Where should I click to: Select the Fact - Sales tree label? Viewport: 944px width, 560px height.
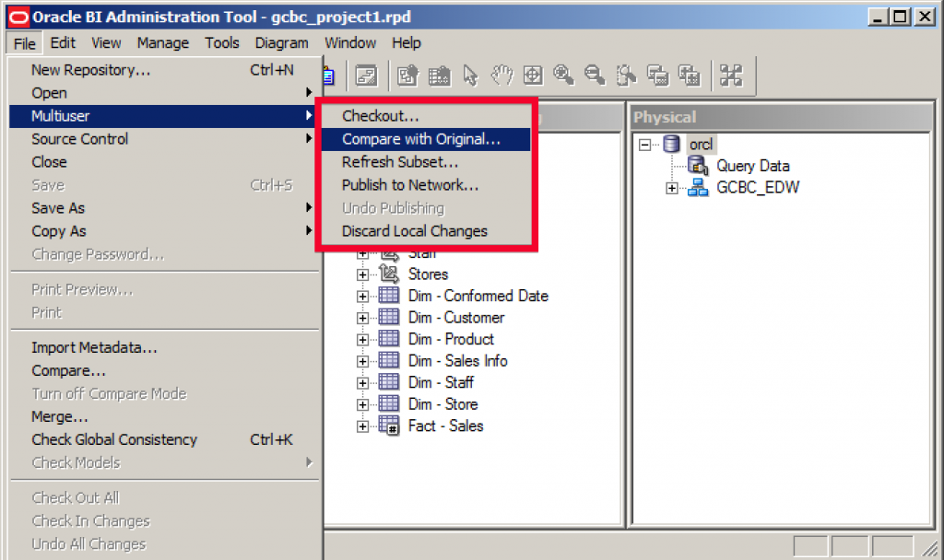coord(445,426)
